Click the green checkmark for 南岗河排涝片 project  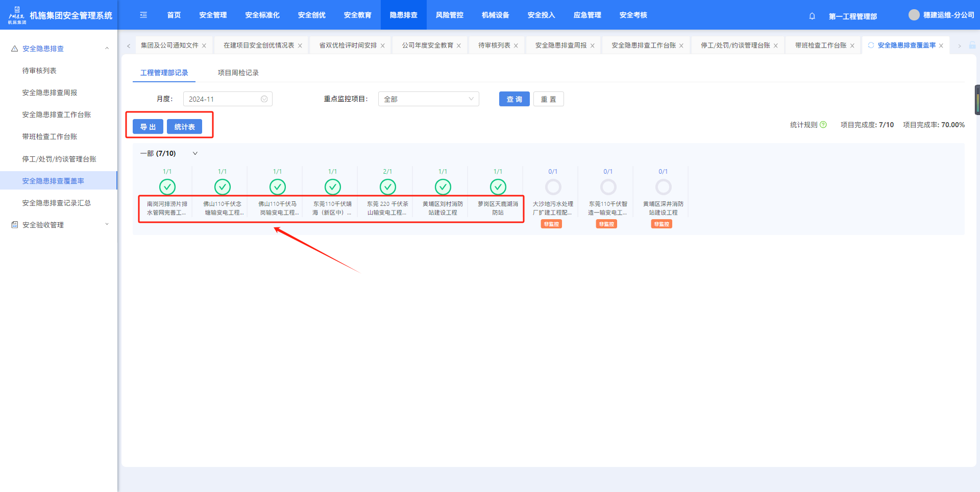pos(167,187)
